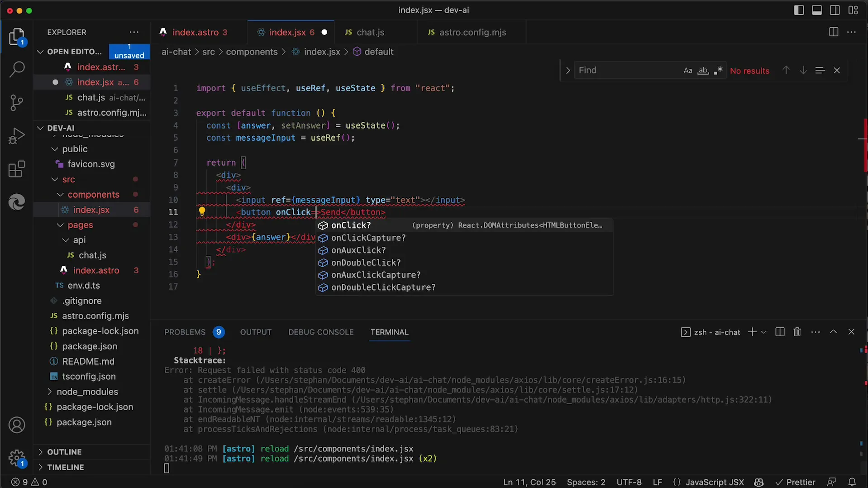The width and height of the screenshot is (868, 488).
Task: Split the terminal panel
Action: pos(780,332)
